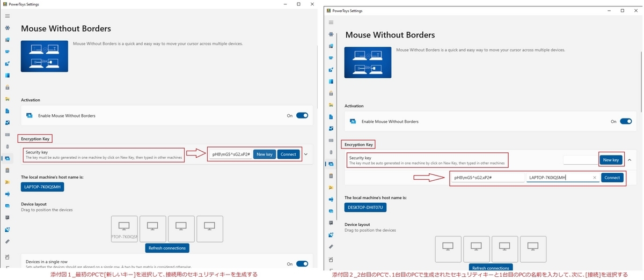
Task: Open Color Picker in right window sidebar
Action: 331,69
